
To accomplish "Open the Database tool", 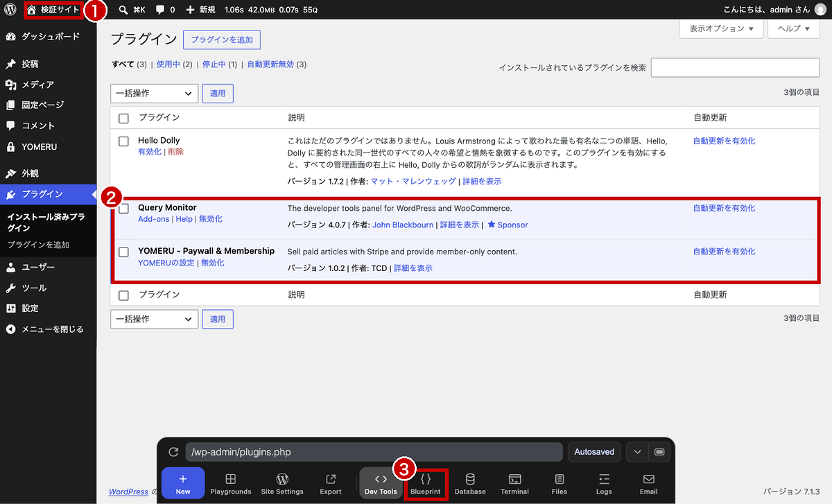I will tap(470, 483).
